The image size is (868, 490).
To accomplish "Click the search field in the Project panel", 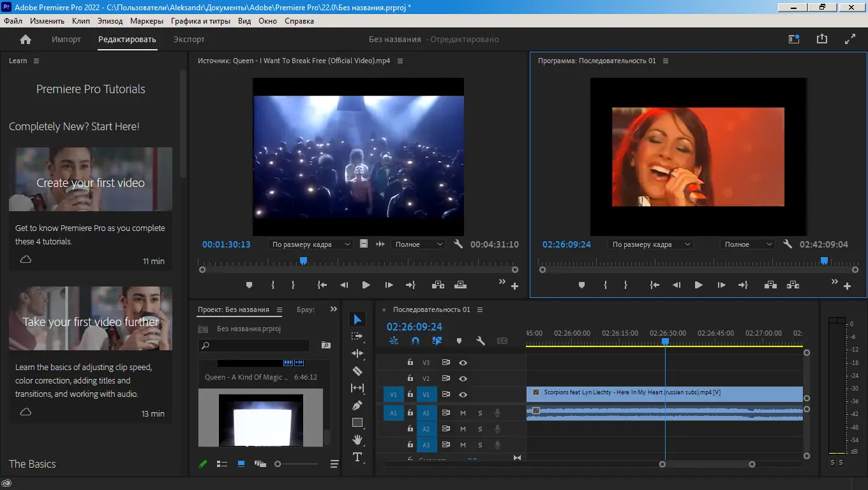I will click(x=254, y=345).
